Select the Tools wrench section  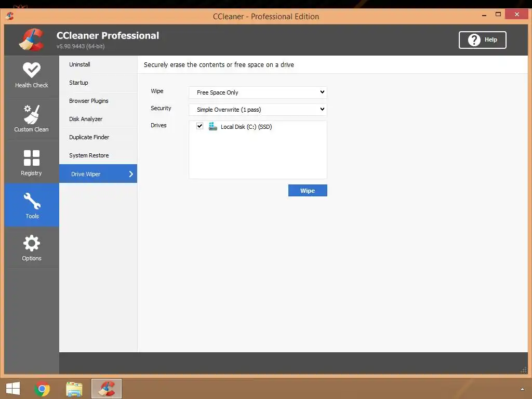click(32, 205)
